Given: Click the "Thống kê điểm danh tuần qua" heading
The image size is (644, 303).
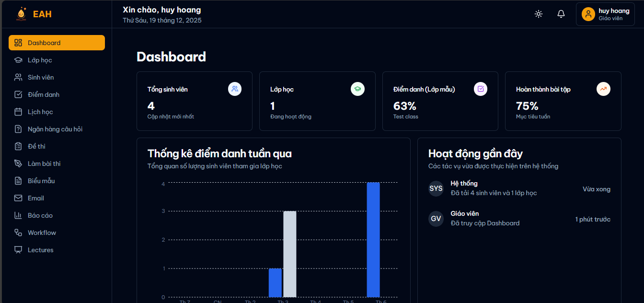Looking at the screenshot, I should click(x=219, y=153).
